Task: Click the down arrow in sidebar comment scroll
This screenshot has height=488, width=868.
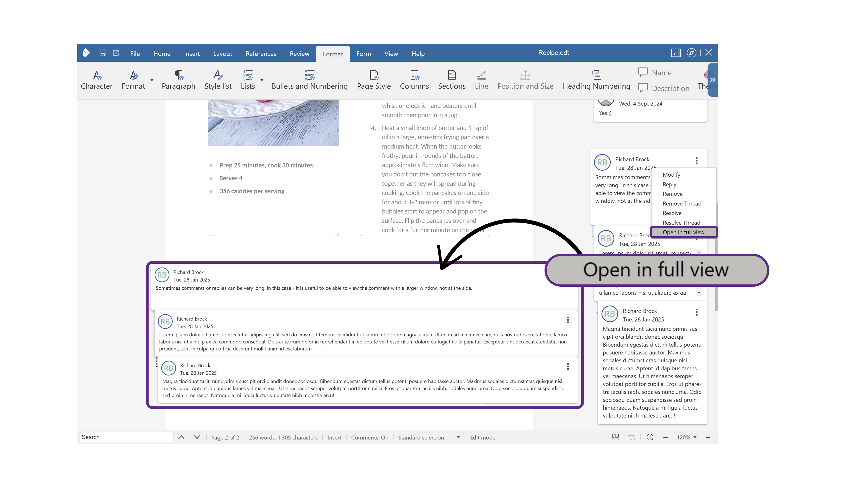Action: coord(699,293)
